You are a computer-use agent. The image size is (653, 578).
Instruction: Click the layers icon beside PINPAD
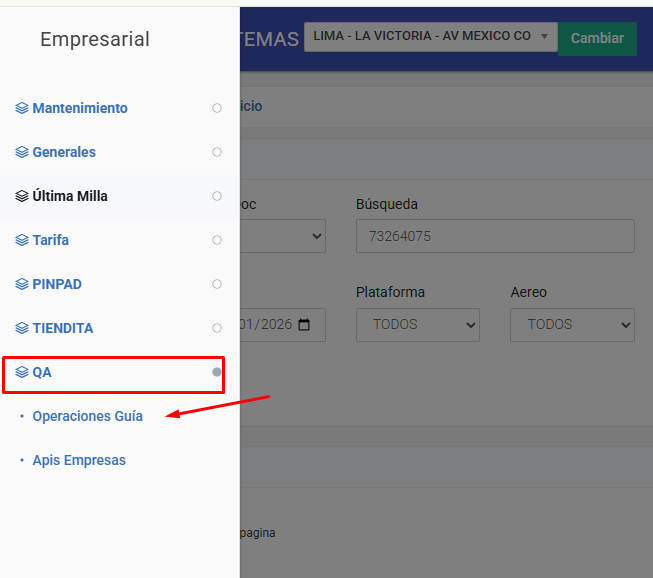22,284
